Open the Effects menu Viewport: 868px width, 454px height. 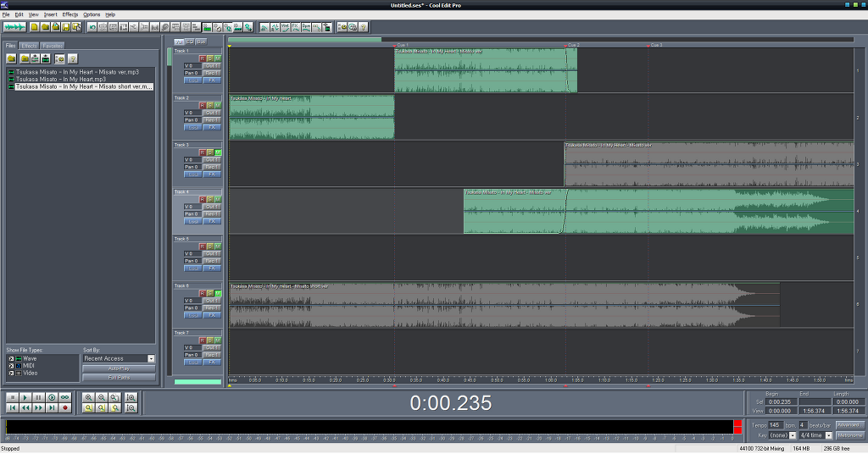point(70,14)
